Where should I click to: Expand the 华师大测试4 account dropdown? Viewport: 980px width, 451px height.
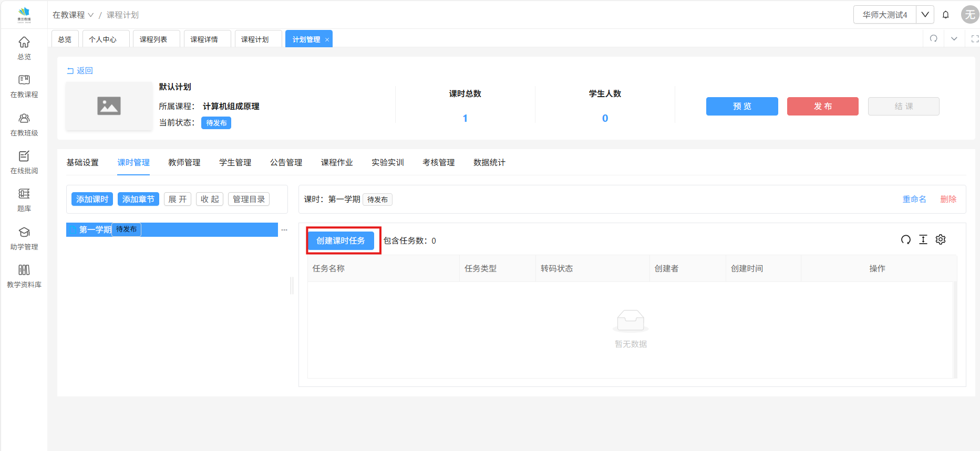click(x=925, y=15)
